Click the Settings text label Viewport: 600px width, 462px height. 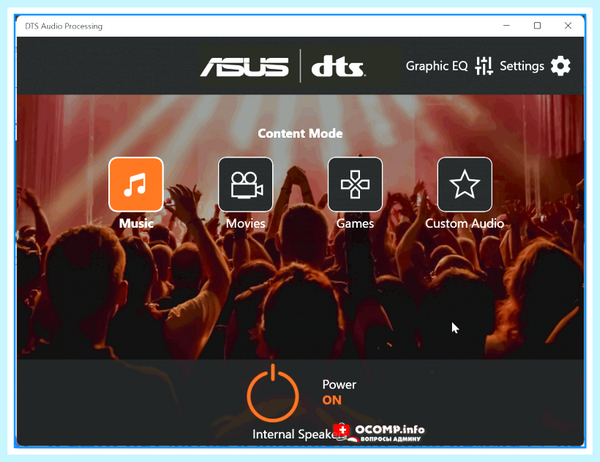tap(522, 66)
